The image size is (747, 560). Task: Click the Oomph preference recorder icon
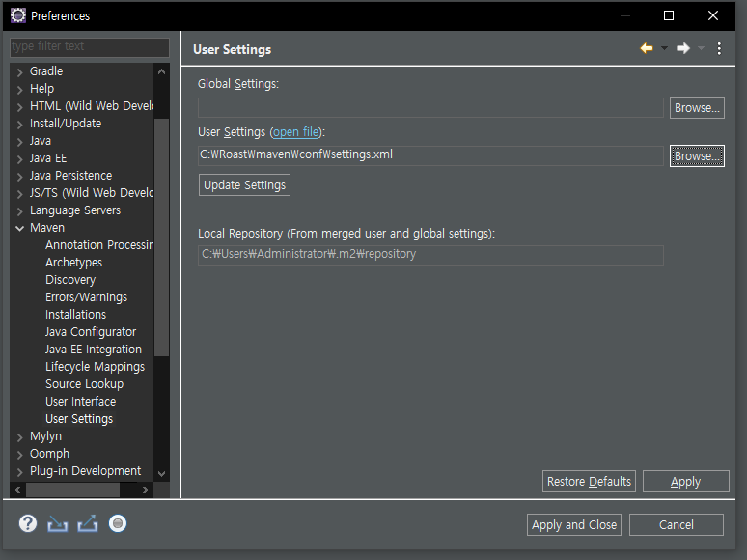click(x=118, y=523)
